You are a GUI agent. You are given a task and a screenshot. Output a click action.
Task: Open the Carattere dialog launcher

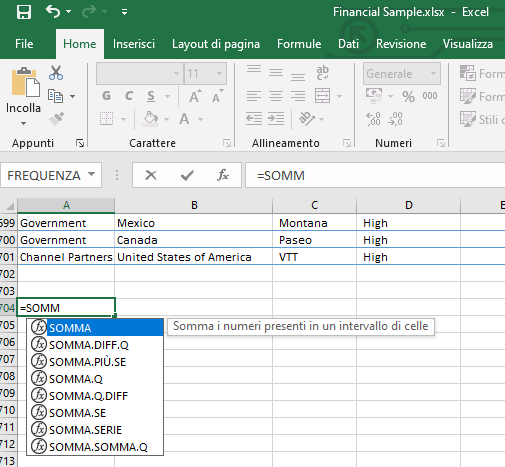pos(227,143)
